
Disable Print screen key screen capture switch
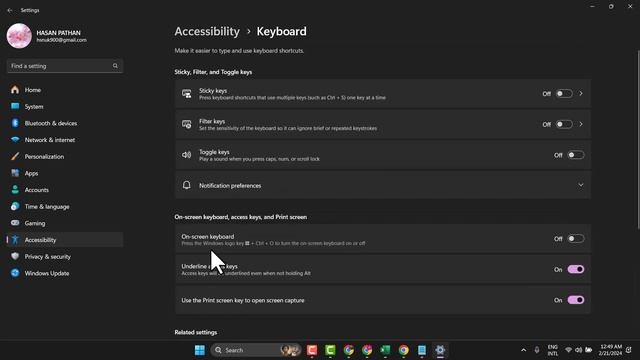(x=576, y=300)
